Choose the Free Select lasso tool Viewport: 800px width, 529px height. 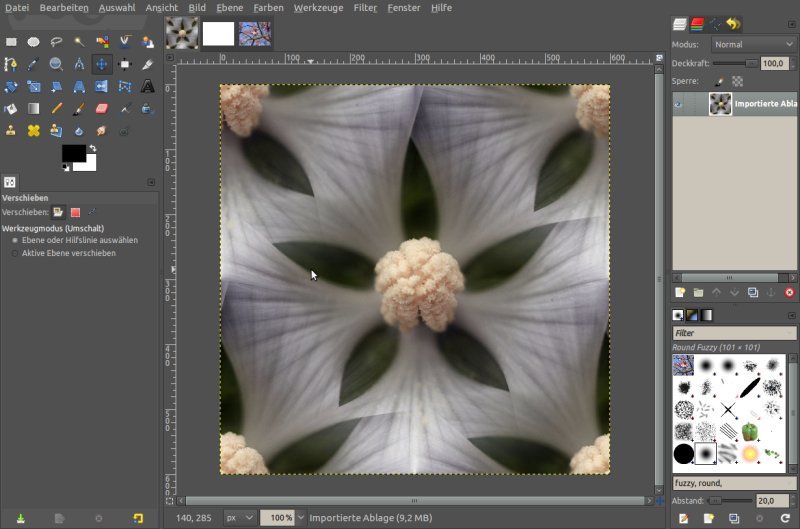coord(56,41)
